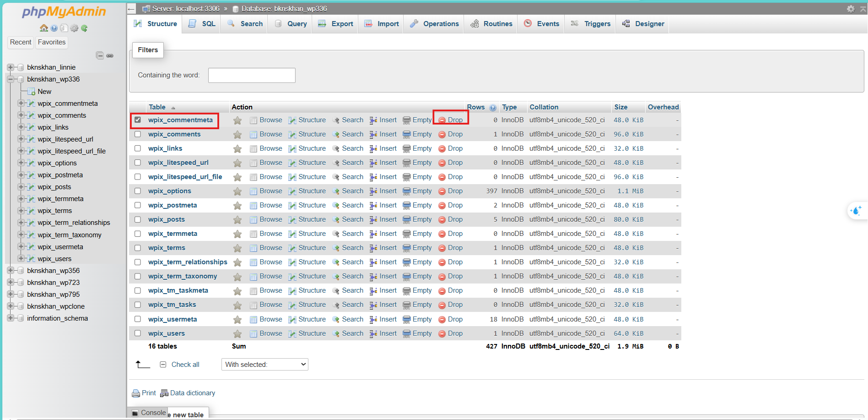Browse the wpix_posts table
Viewport: 868px width, 420px height.
(x=266, y=219)
